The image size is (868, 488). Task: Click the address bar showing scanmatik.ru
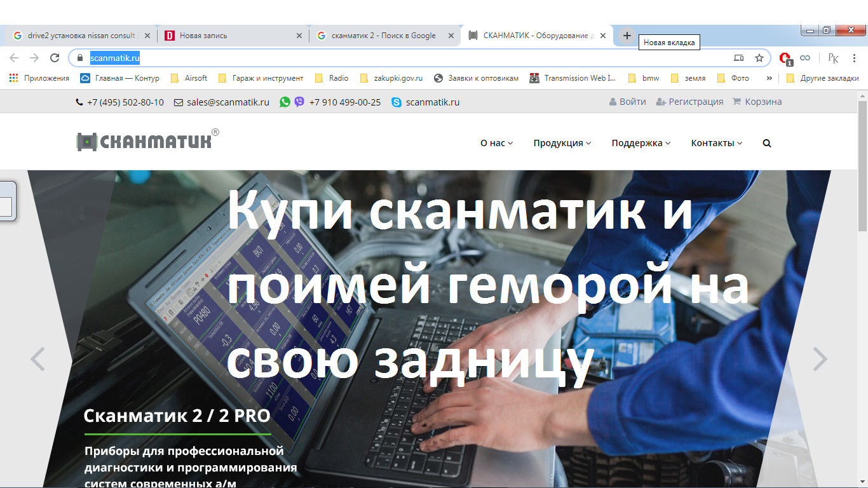[419, 58]
